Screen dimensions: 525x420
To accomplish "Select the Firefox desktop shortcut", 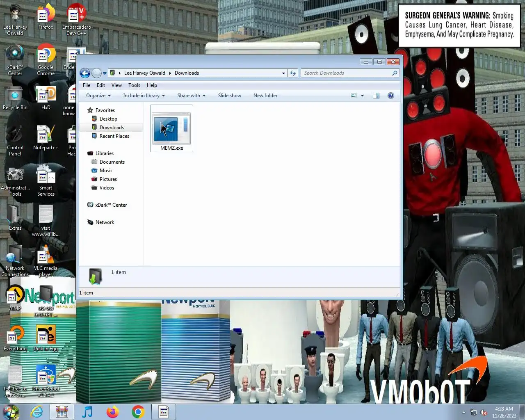I will tap(46, 17).
